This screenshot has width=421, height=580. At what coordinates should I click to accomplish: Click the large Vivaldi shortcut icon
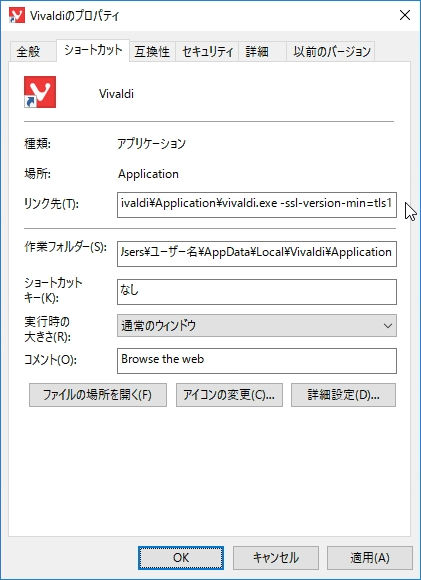(x=40, y=92)
